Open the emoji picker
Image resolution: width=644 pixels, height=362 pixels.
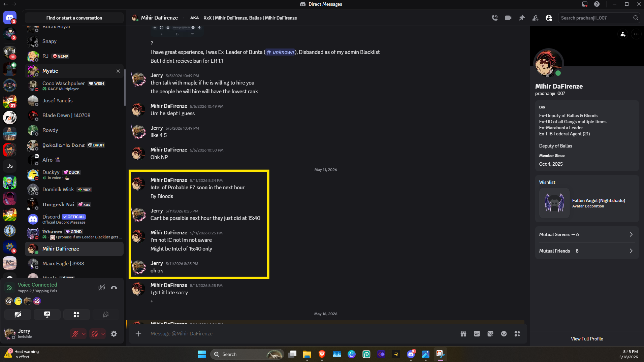[504, 334]
